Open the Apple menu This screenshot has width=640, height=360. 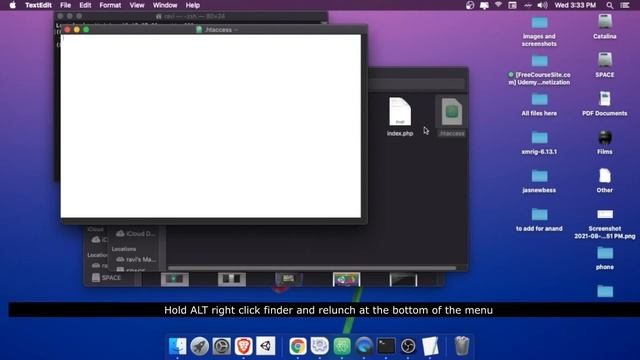(13, 5)
